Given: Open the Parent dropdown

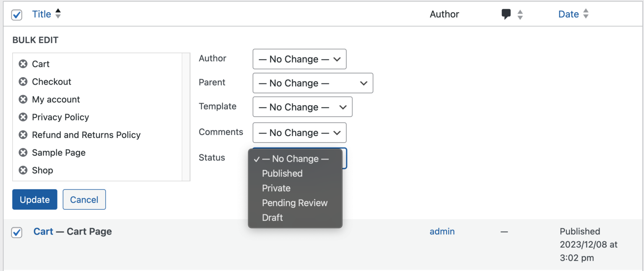Looking at the screenshot, I should (x=313, y=83).
